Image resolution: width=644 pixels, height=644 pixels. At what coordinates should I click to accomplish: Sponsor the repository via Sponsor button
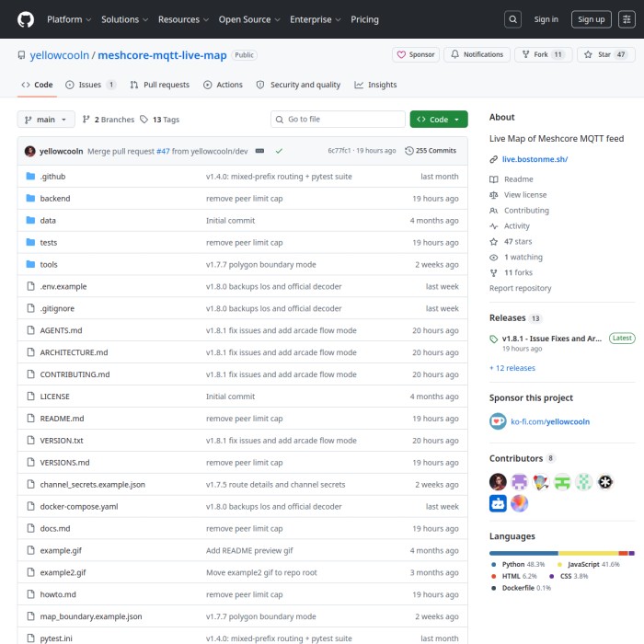click(x=416, y=55)
